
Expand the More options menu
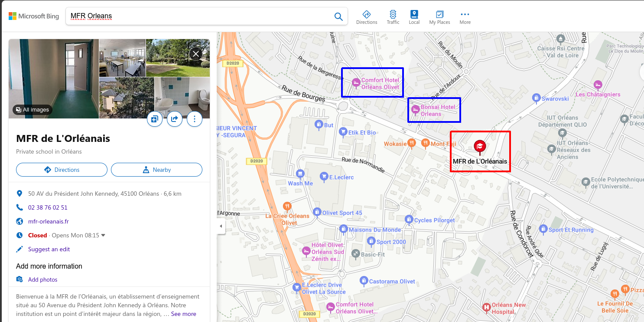465,17
